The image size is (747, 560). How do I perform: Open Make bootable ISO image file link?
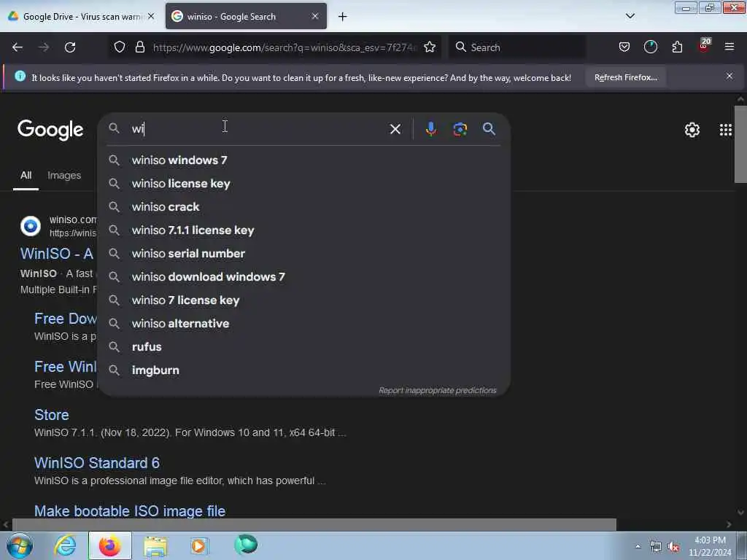click(x=130, y=510)
